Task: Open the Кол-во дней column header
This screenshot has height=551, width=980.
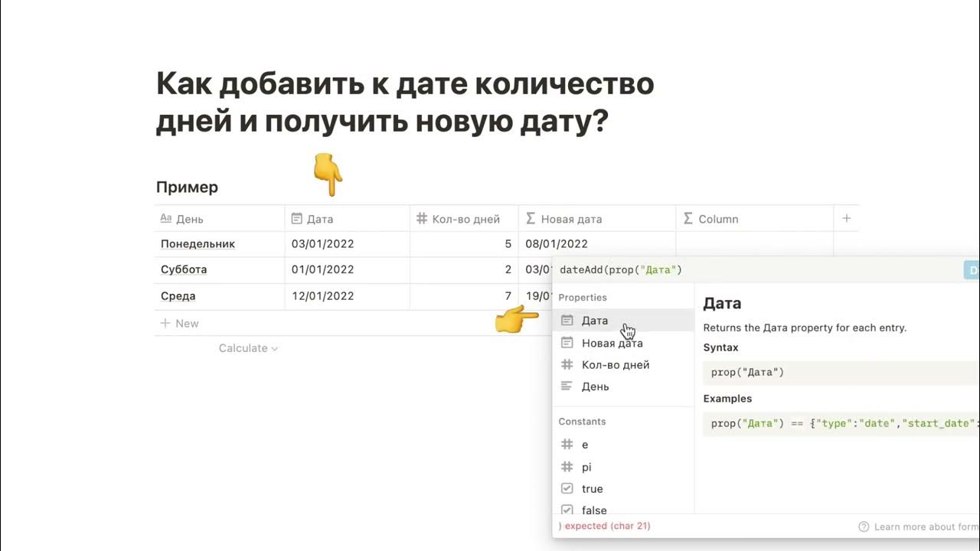Action: (x=464, y=219)
